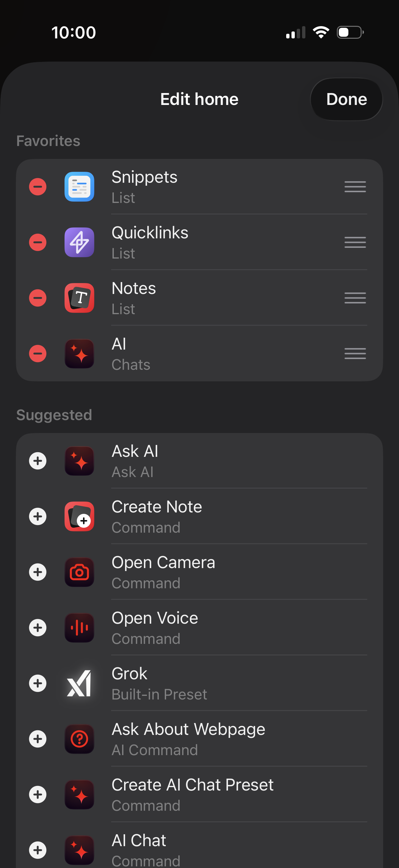
Task: Add Grok preset to favorites
Action: click(x=38, y=683)
